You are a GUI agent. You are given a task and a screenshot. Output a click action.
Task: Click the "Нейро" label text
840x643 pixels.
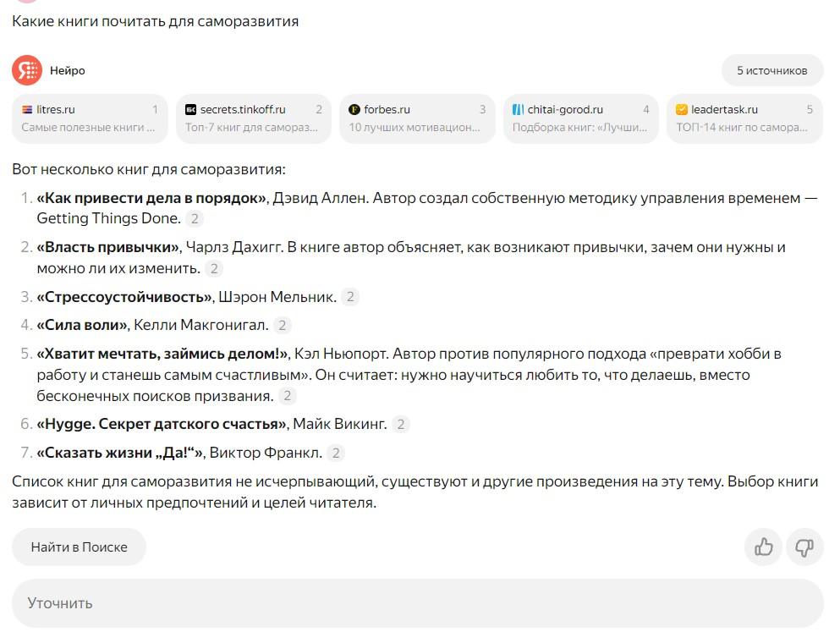click(x=68, y=70)
